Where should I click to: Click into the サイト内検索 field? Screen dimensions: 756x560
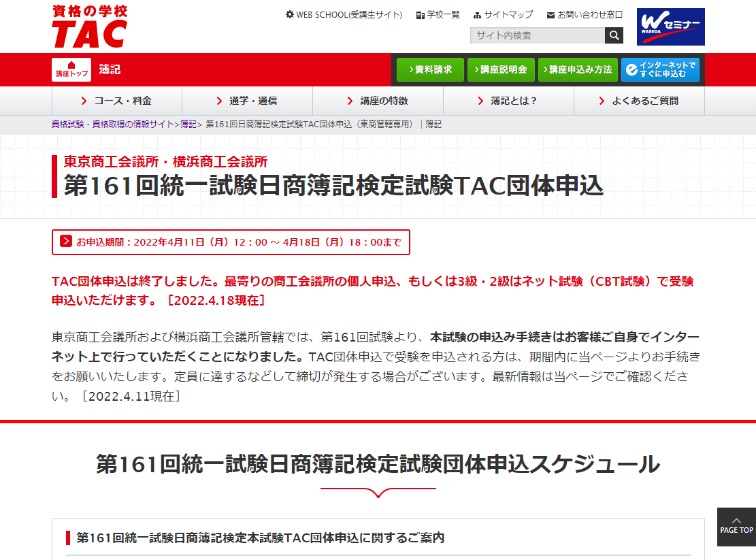pyautogui.click(x=537, y=35)
